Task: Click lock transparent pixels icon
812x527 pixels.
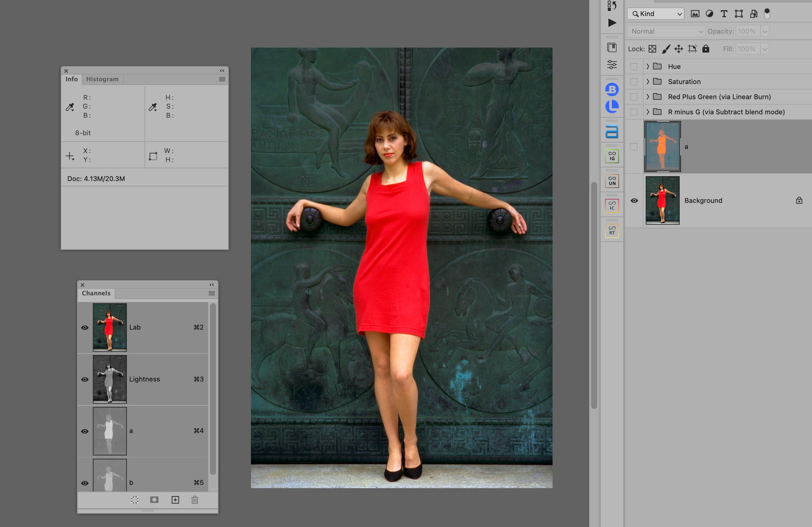Action: [x=652, y=49]
